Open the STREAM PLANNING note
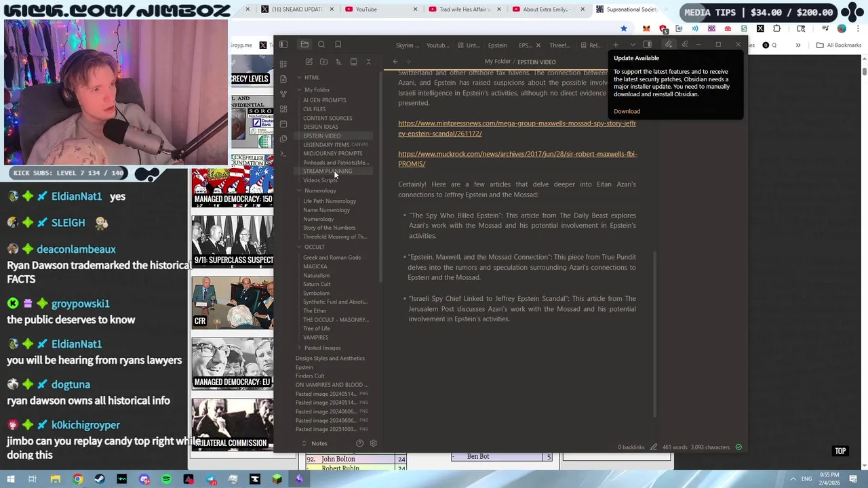This screenshot has width=868, height=488. pos(328,171)
